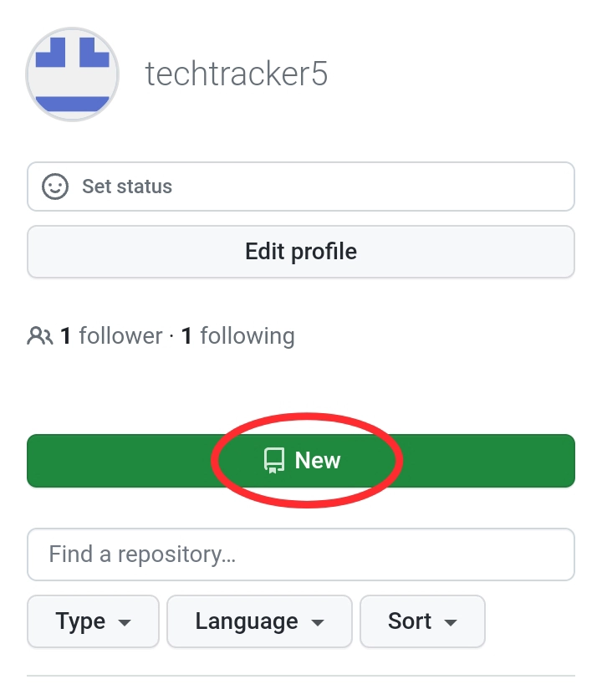The width and height of the screenshot is (602, 700).
Task: Click the "New" label text
Action: point(318,460)
